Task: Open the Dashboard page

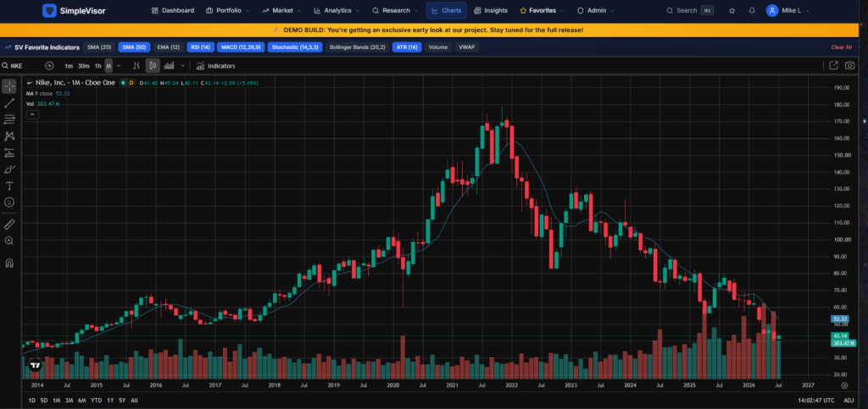Action: point(173,10)
